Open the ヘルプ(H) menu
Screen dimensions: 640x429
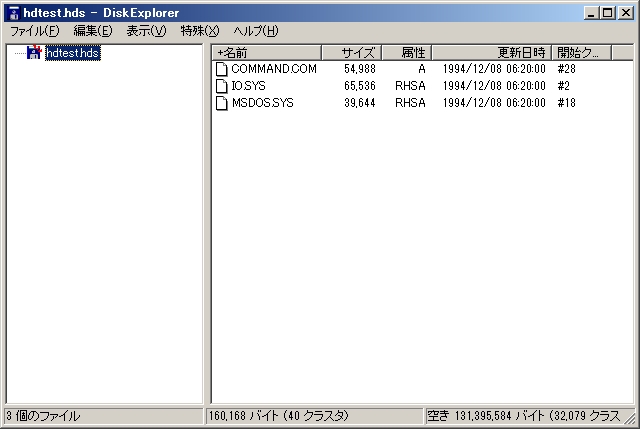[x=256, y=31]
